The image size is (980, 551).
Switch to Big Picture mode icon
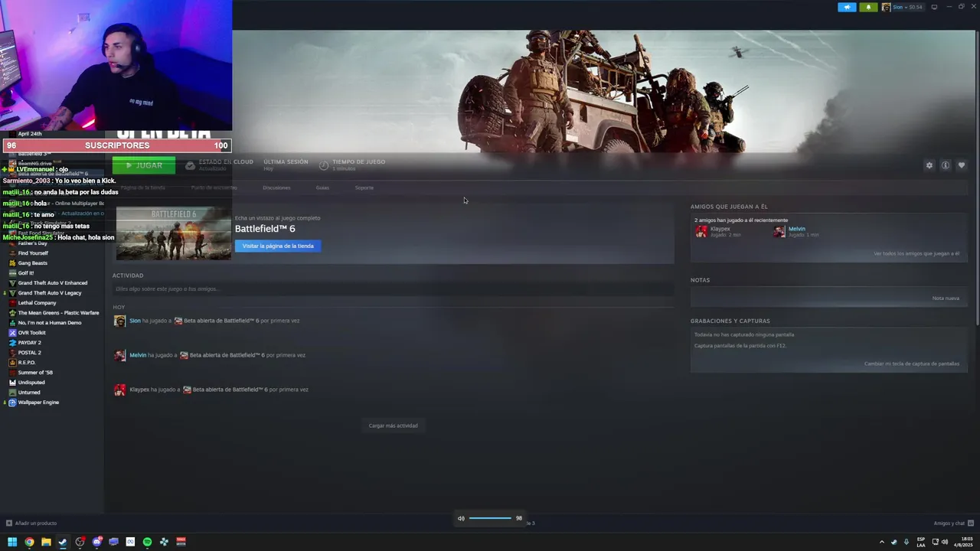[x=934, y=7]
